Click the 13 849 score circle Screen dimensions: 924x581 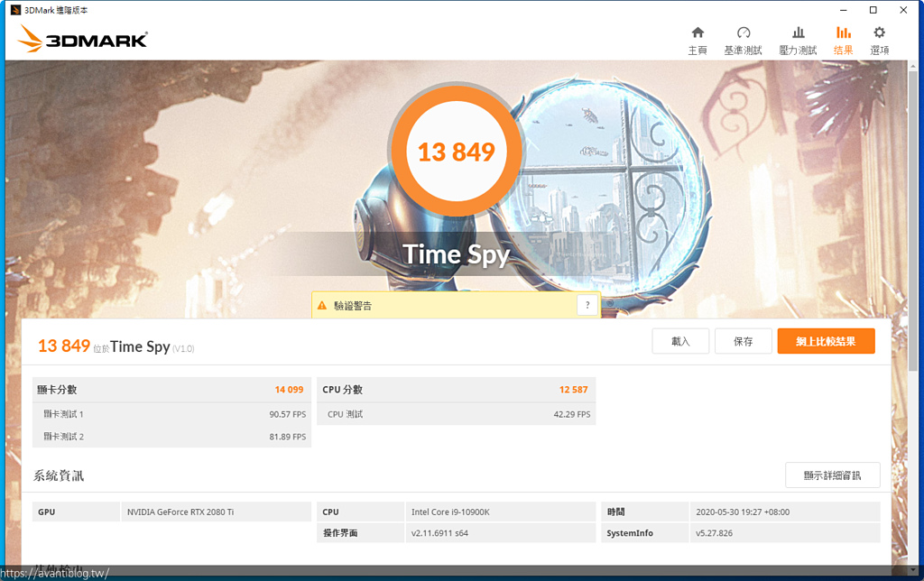(456, 152)
